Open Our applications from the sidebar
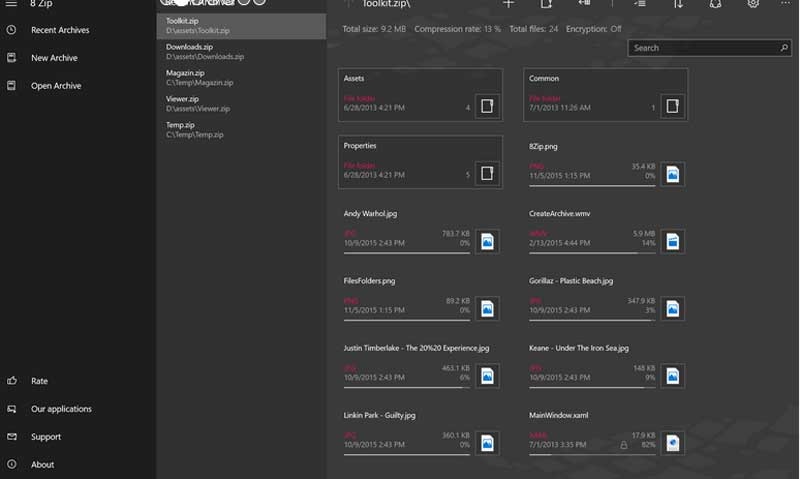This screenshot has width=800, height=479. point(61,409)
